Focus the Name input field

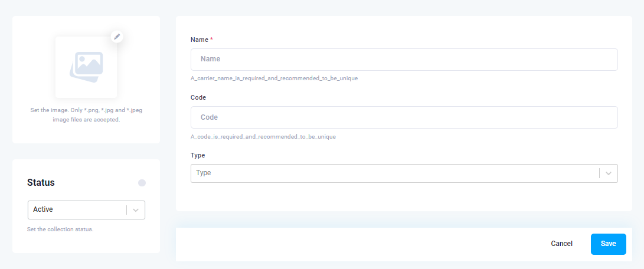(404, 60)
